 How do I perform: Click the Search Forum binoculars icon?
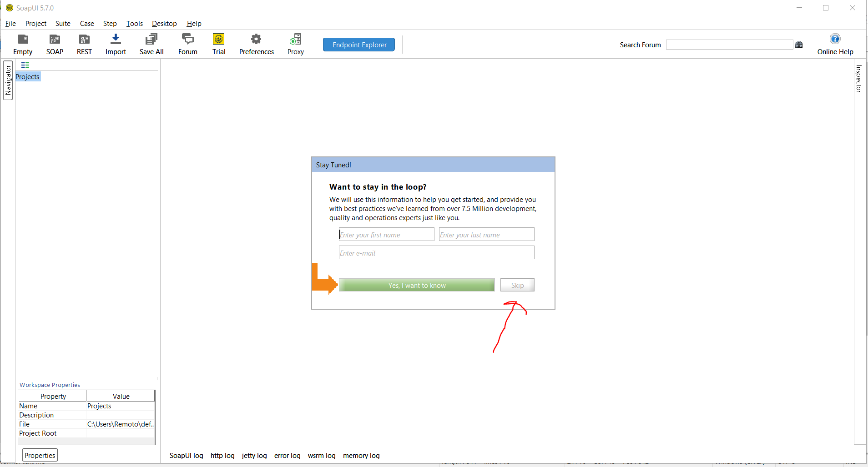[799, 45]
